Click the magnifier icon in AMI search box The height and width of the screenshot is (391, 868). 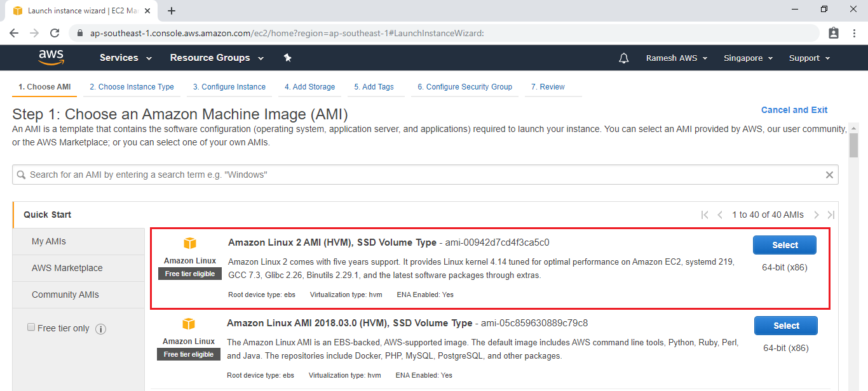22,175
